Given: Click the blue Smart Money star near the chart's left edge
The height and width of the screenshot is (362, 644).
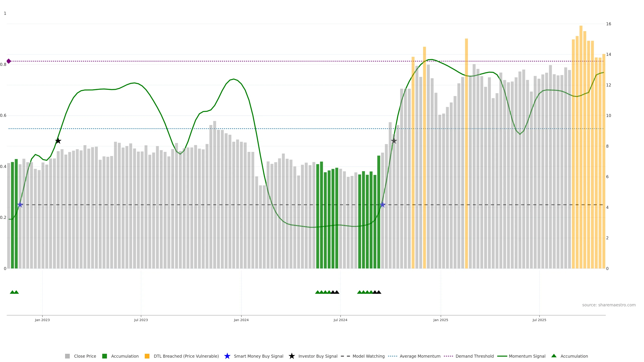Looking at the screenshot, I should point(20,205).
